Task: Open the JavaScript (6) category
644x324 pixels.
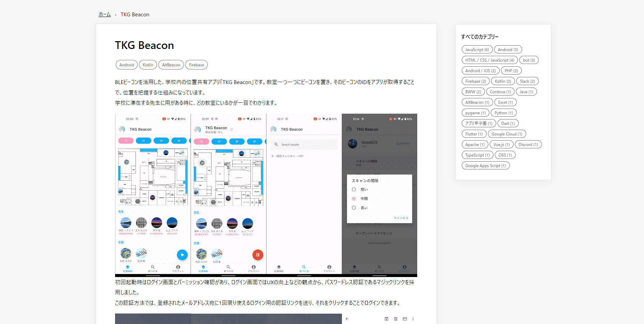Action: pyautogui.click(x=477, y=50)
